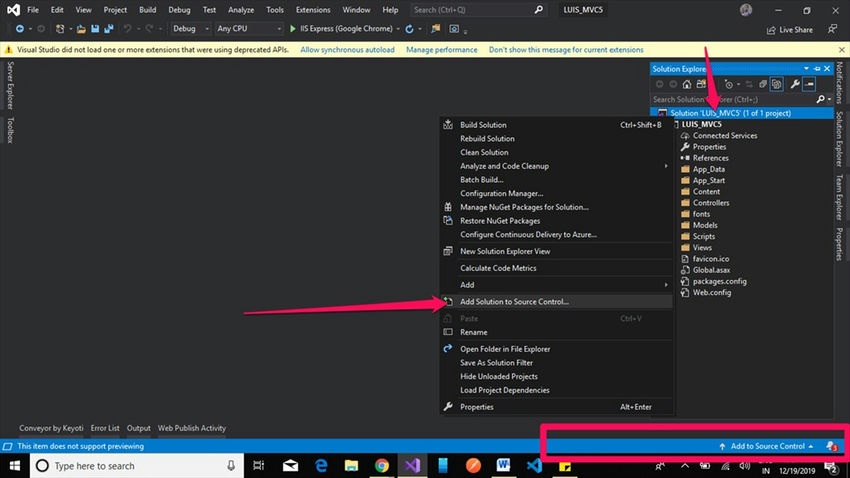Select the Controllers folder in Solution Explorer
The height and width of the screenshot is (478, 850).
[x=711, y=203]
